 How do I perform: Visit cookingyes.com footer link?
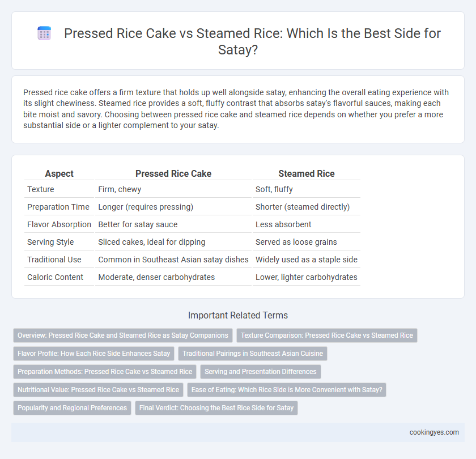[434, 432]
